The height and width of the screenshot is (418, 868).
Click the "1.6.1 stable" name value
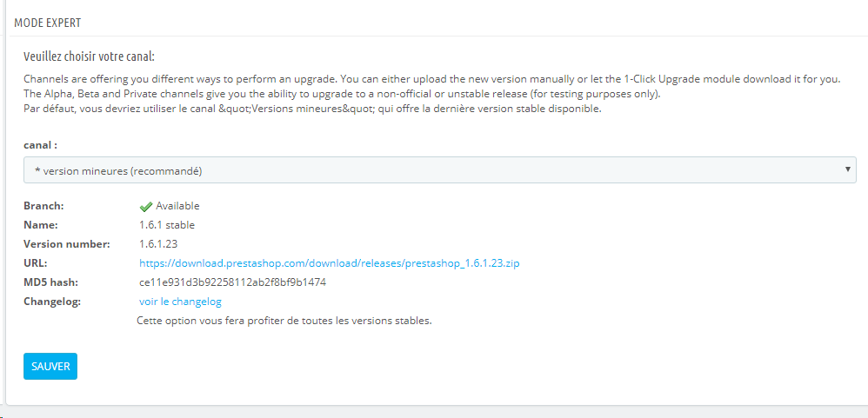point(167,225)
